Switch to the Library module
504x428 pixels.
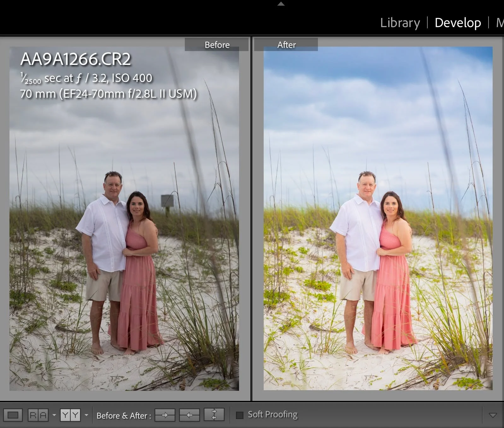pyautogui.click(x=400, y=23)
